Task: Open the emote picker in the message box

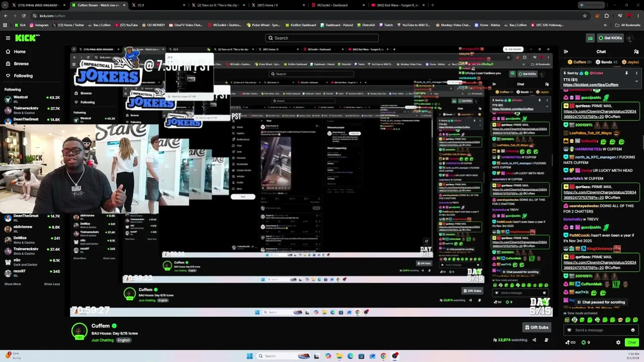Action: pos(633,330)
